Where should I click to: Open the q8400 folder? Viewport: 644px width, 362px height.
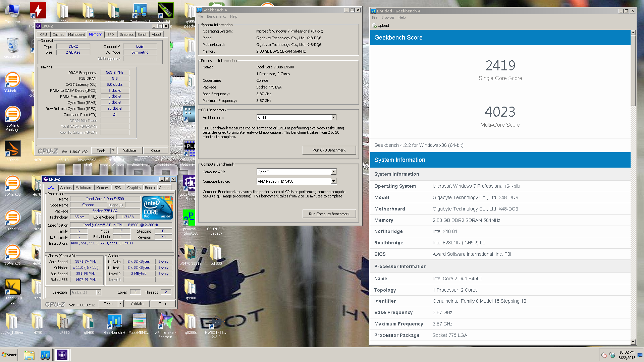pos(89,324)
